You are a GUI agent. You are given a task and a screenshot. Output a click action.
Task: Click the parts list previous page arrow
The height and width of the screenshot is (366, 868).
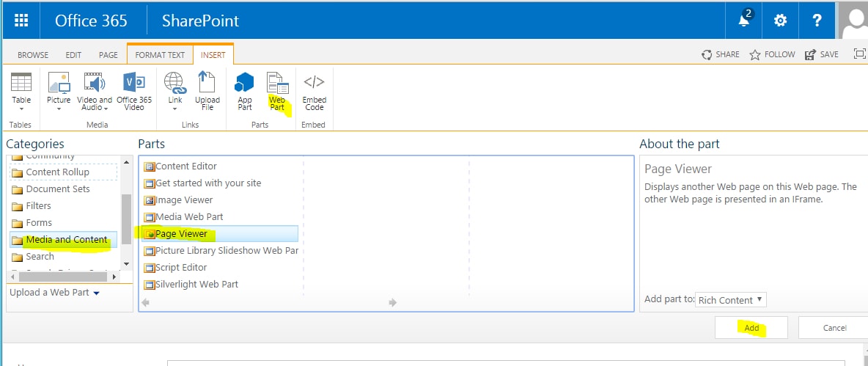pyautogui.click(x=146, y=302)
